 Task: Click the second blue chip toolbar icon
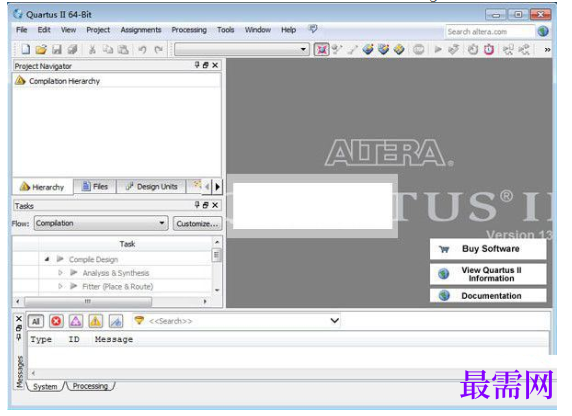pyautogui.click(x=383, y=49)
